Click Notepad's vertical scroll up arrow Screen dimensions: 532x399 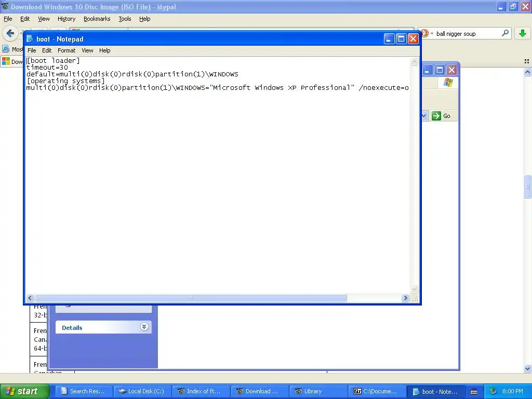pos(414,62)
